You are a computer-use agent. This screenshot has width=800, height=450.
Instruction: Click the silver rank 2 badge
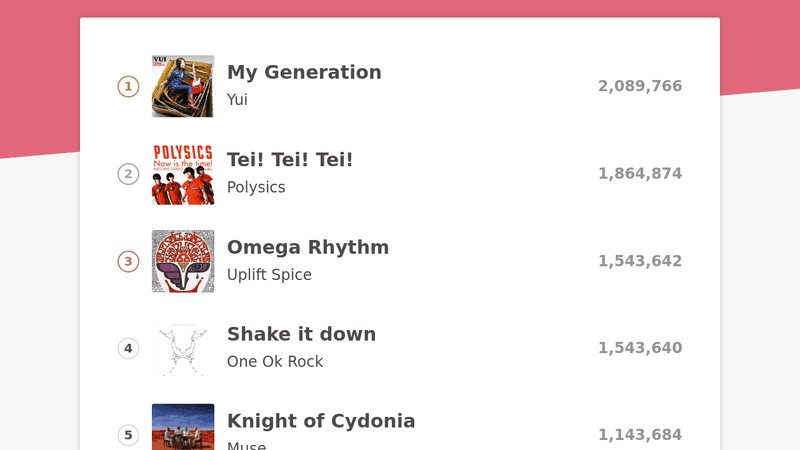pos(128,174)
